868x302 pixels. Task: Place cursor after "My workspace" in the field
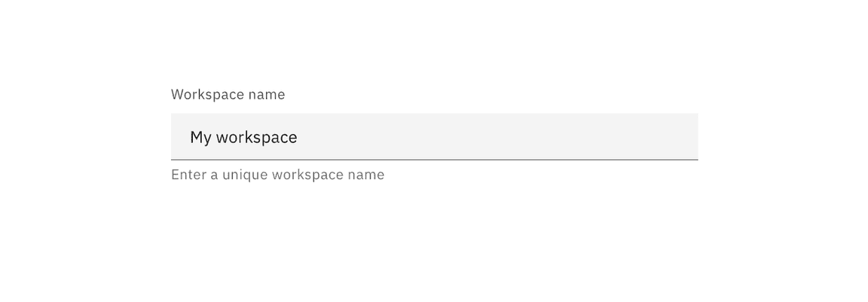pyautogui.click(x=299, y=138)
